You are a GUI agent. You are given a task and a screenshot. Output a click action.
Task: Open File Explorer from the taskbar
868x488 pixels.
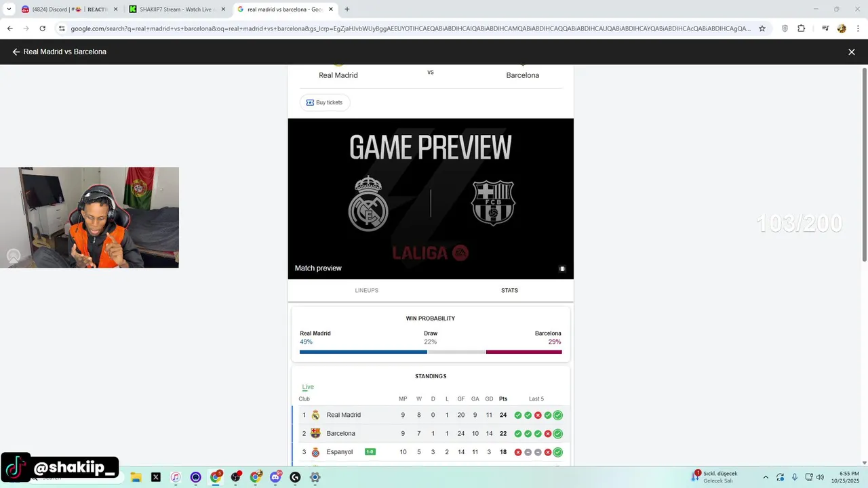[136, 477]
